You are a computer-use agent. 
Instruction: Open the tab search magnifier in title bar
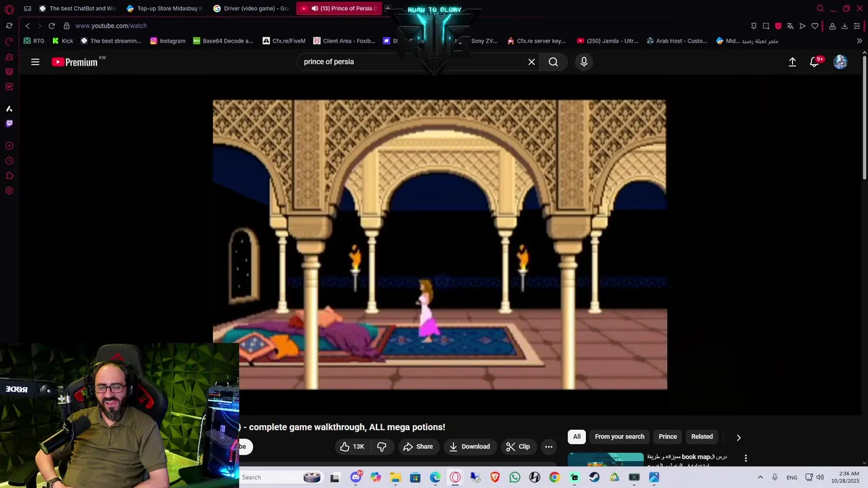coord(820,9)
